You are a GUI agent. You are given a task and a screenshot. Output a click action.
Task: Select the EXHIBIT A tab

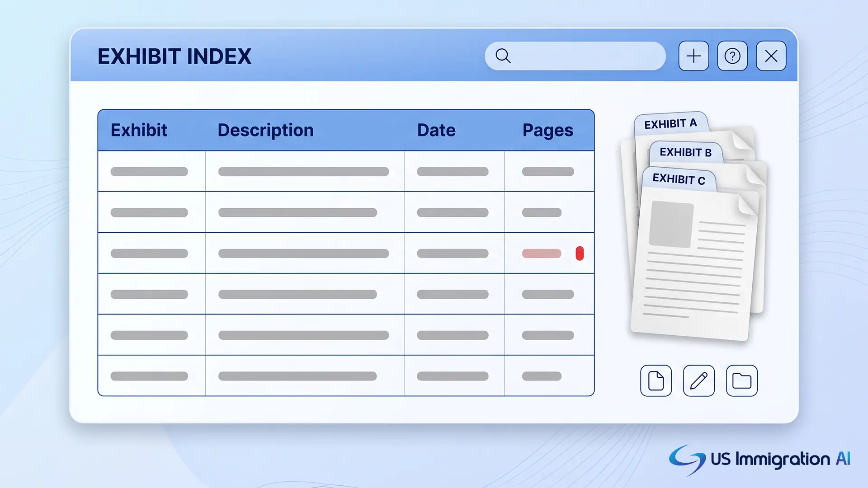(x=671, y=123)
